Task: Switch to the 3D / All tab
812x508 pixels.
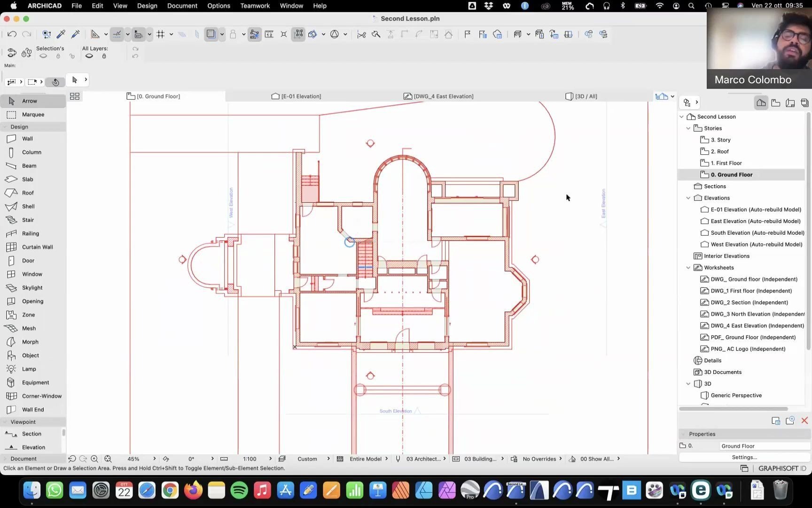Action: point(581,96)
